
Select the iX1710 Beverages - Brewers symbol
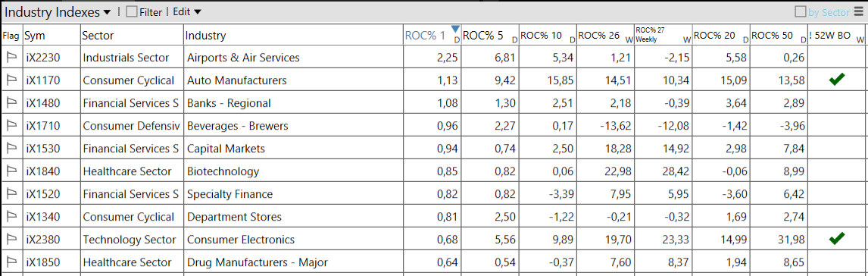[x=42, y=126]
